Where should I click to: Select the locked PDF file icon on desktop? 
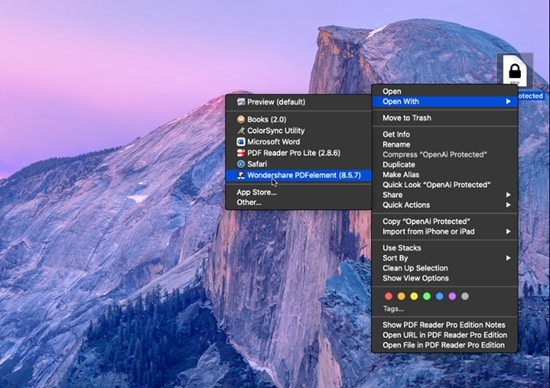coord(515,70)
